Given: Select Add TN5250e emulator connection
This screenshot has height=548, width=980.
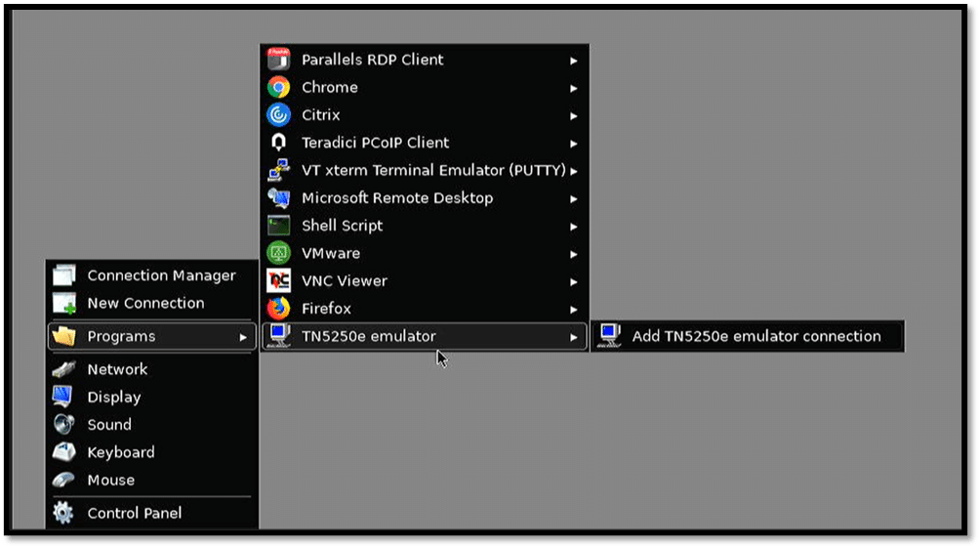Looking at the screenshot, I should click(x=748, y=336).
